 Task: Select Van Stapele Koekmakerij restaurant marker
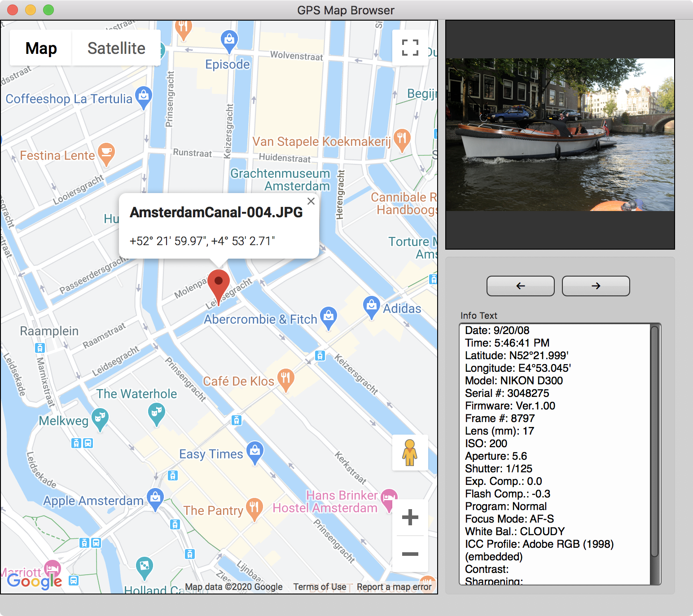(402, 140)
